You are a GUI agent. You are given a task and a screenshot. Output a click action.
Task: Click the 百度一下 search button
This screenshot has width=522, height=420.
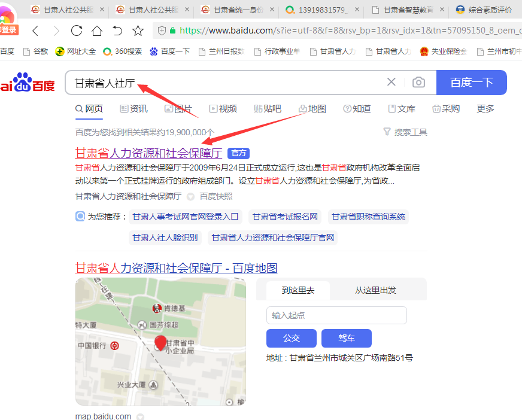click(471, 82)
